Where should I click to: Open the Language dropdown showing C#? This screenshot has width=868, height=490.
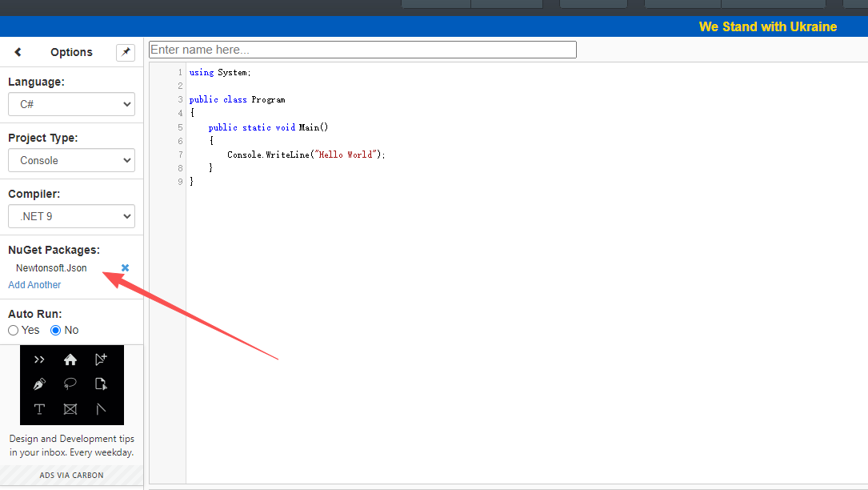click(71, 104)
